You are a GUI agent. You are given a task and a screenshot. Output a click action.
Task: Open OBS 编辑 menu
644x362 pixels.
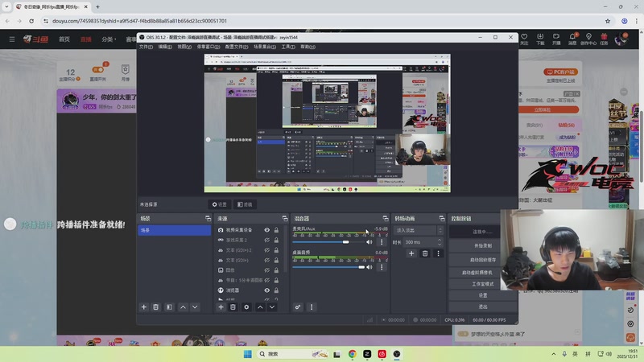165,47
